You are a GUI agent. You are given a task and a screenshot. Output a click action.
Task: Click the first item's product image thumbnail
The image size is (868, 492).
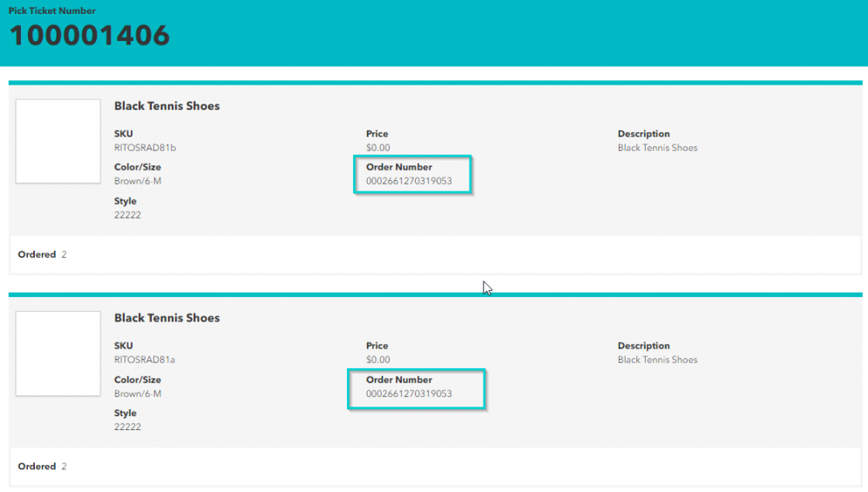58,141
